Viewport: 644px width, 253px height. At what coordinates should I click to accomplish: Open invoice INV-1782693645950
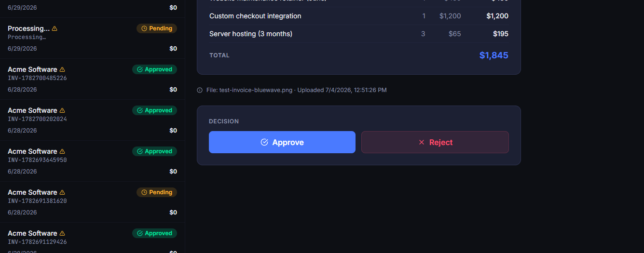pos(92,161)
